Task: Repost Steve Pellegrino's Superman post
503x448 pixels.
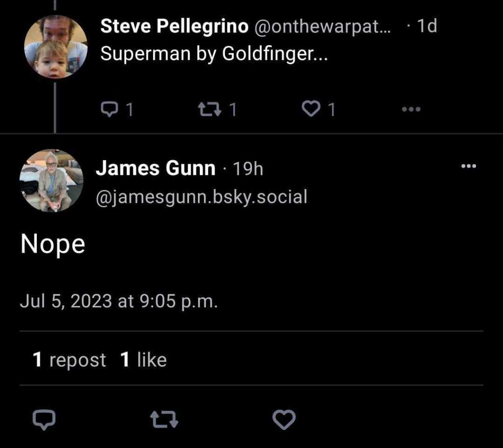Action: pos(210,109)
